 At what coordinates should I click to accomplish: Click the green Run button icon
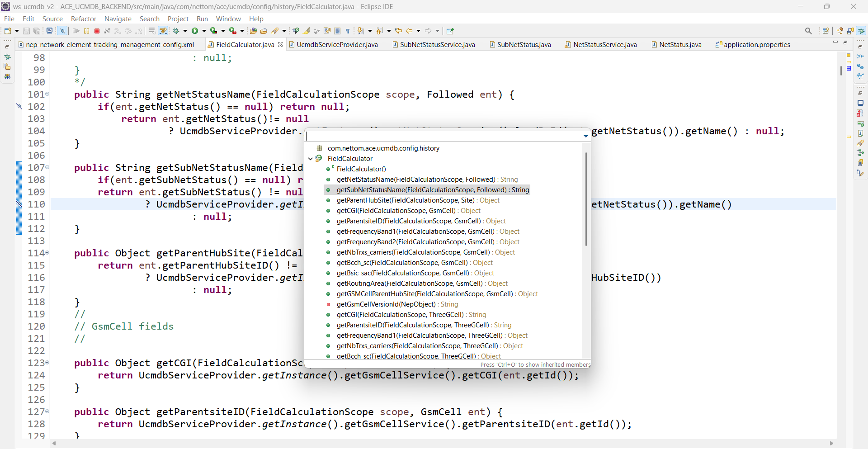coord(195,31)
